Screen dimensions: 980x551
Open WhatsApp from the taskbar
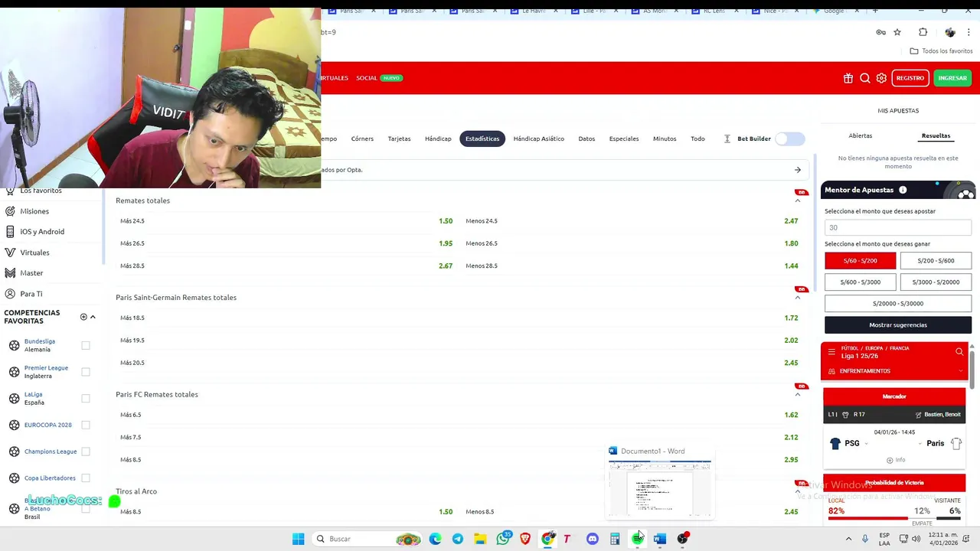coord(503,539)
